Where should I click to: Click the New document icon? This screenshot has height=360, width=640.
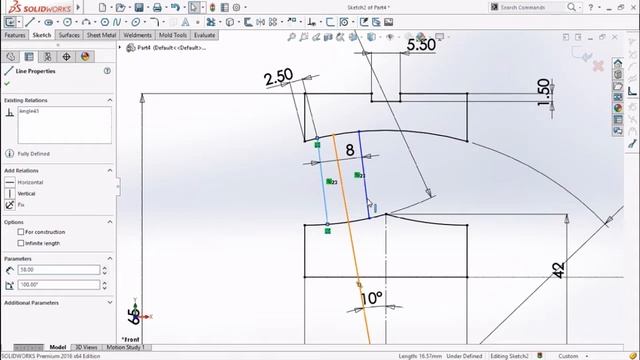click(x=102, y=7)
